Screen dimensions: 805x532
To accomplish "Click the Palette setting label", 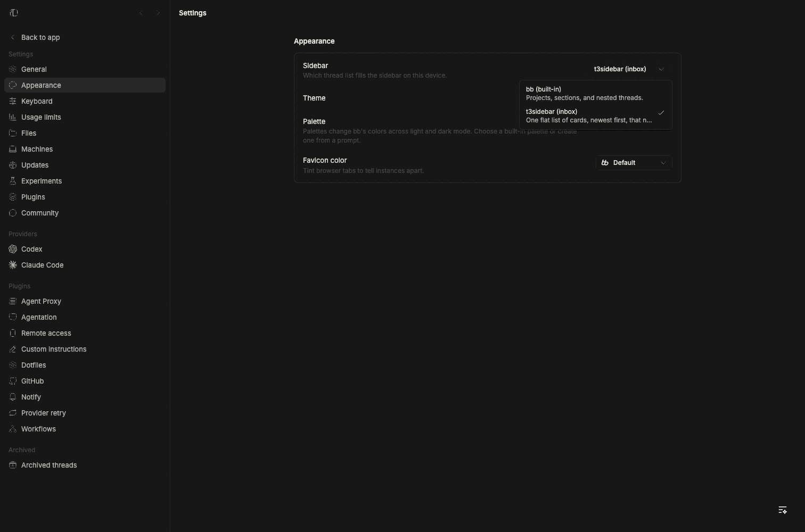I will click(314, 121).
